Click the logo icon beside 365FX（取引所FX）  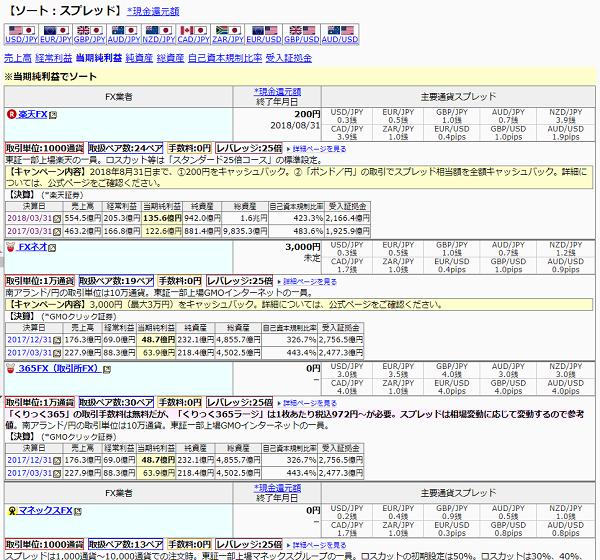[11, 368]
